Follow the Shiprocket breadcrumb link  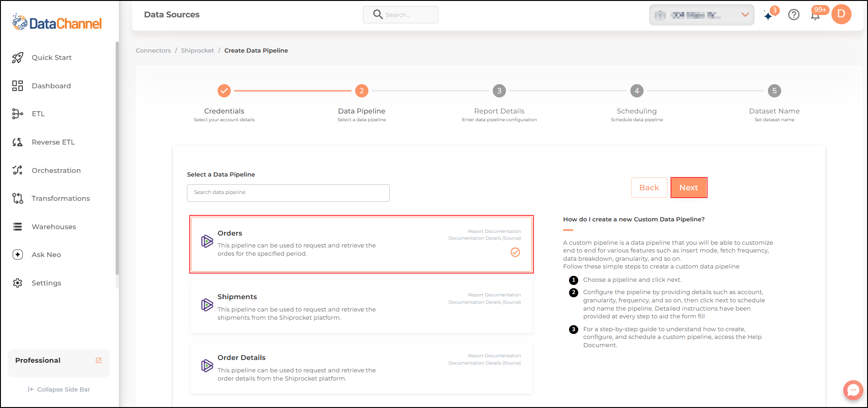(x=197, y=50)
